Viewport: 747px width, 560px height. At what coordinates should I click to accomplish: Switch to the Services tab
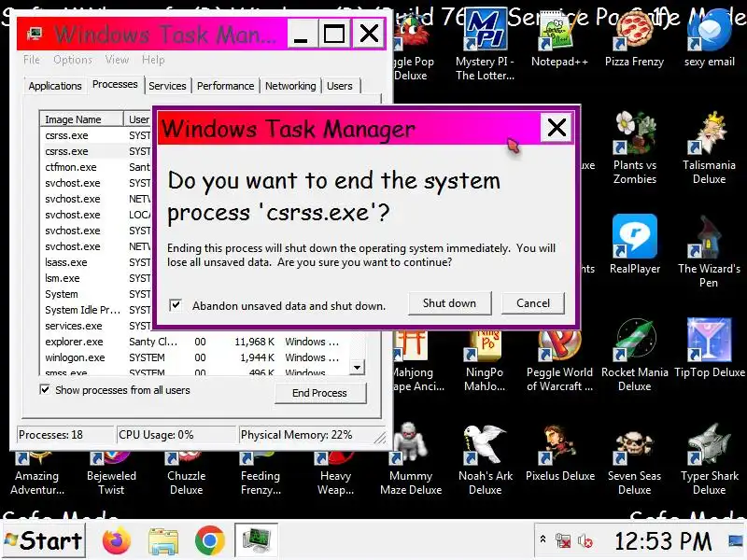(x=167, y=86)
